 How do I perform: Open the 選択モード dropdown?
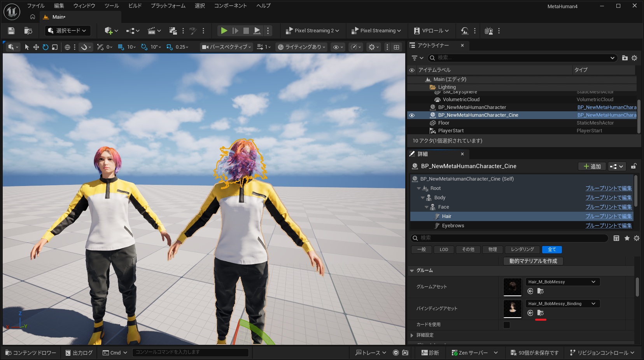tap(67, 31)
